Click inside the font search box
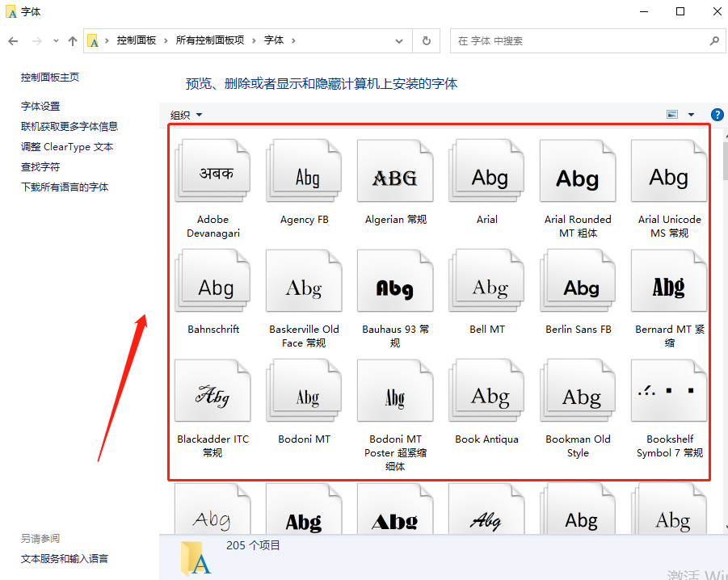Image resolution: width=728 pixels, height=580 pixels. point(566,40)
